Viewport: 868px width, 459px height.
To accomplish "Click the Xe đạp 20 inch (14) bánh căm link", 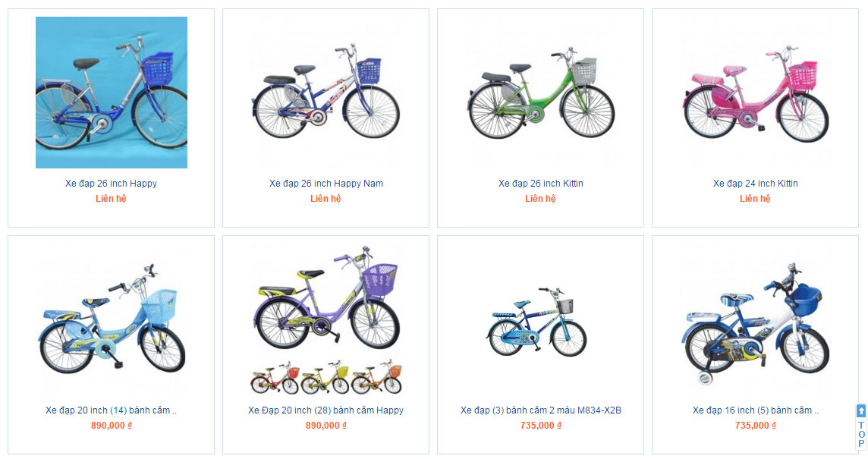I will coord(112,410).
